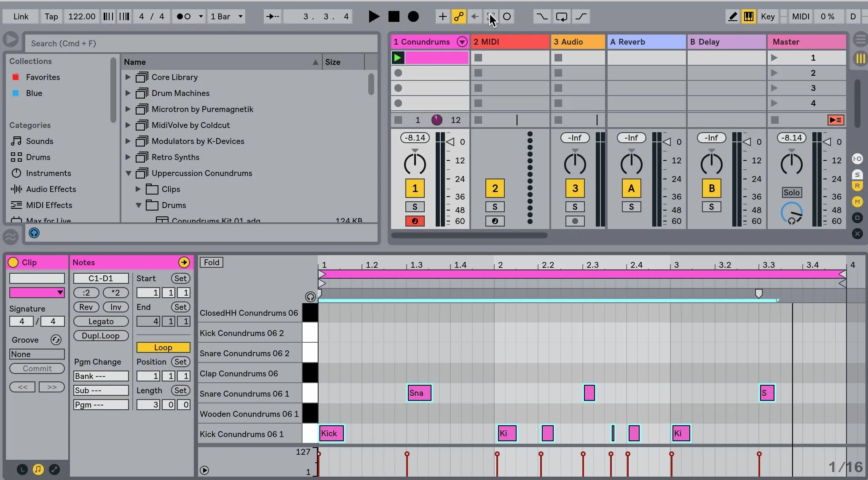868x480 pixels.
Task: Click the Dupl.Loop button
Action: click(101, 336)
